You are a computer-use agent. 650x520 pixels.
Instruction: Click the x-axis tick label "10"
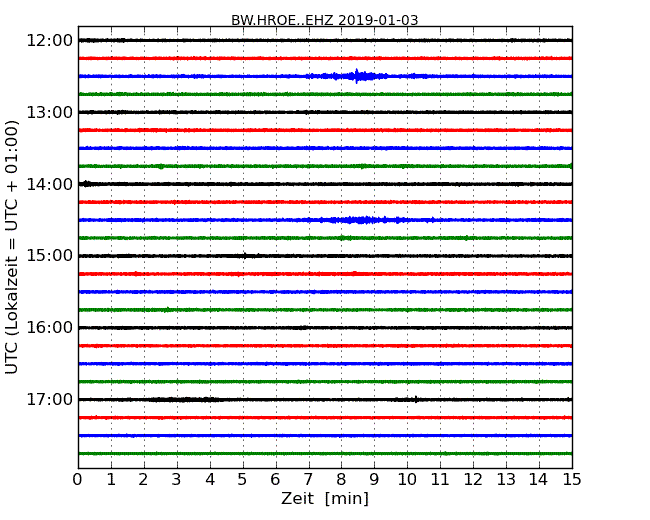click(x=407, y=480)
